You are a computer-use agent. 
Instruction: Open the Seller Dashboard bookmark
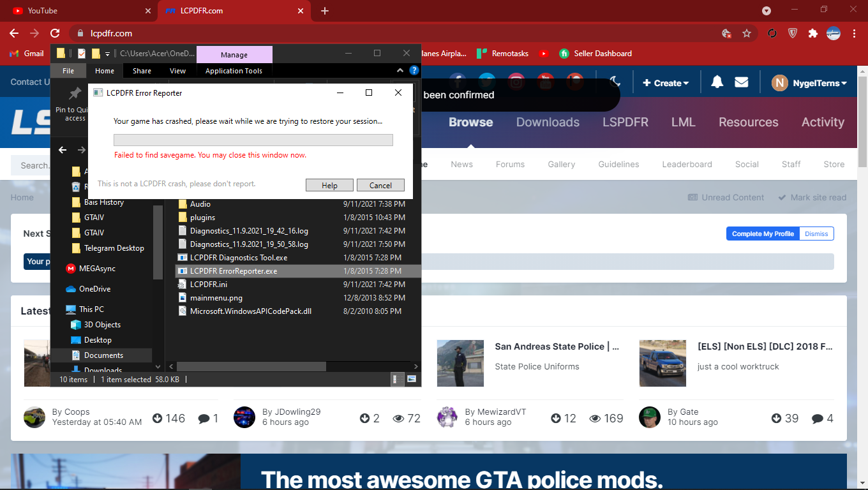click(595, 54)
